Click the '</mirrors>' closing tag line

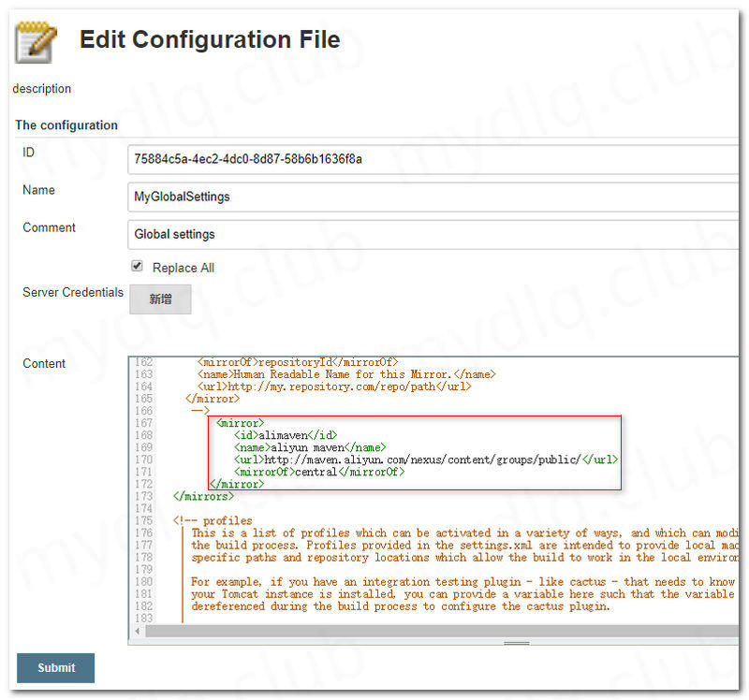pos(203,496)
